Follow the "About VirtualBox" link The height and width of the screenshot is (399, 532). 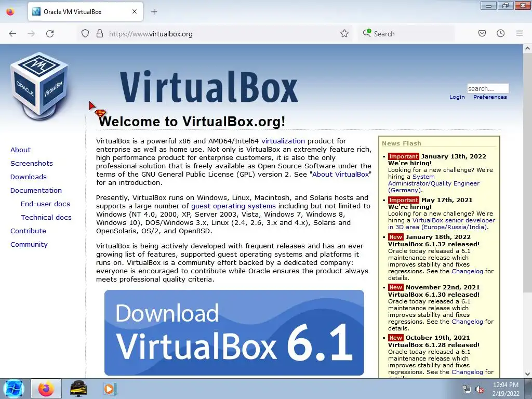(340, 175)
